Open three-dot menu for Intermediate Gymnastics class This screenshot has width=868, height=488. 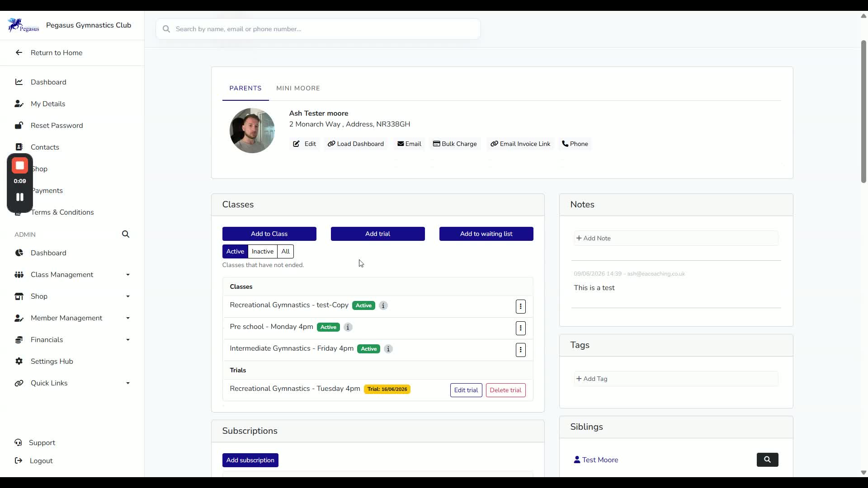(520, 350)
